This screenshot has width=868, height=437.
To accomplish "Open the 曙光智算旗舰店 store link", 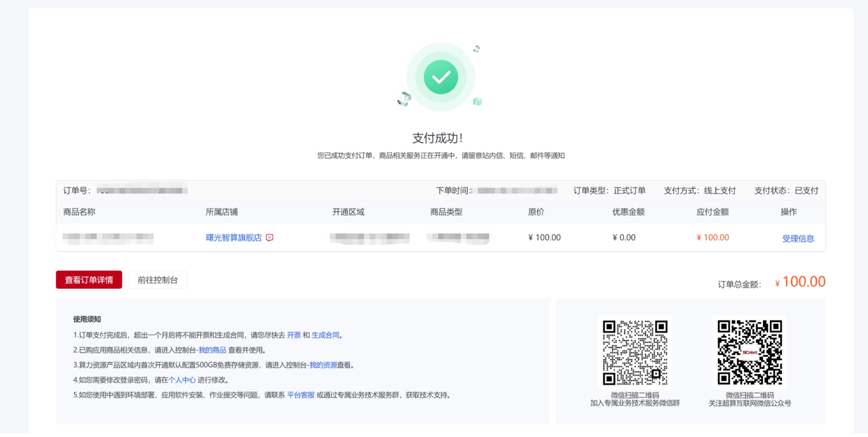I will (233, 238).
